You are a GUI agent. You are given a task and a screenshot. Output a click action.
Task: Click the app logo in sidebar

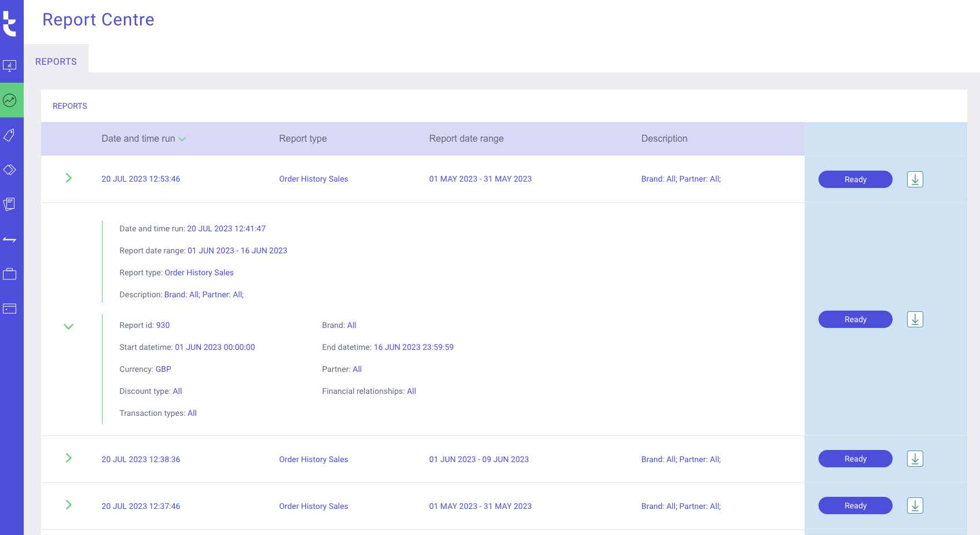pos(10,24)
